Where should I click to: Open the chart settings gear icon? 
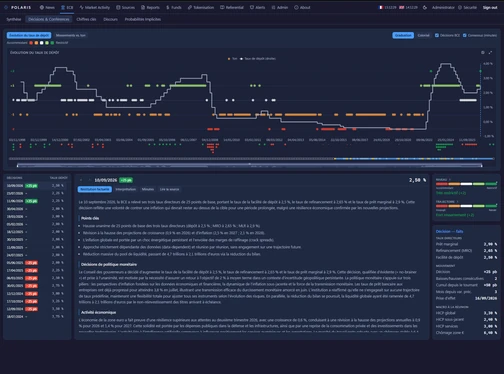(483, 52)
